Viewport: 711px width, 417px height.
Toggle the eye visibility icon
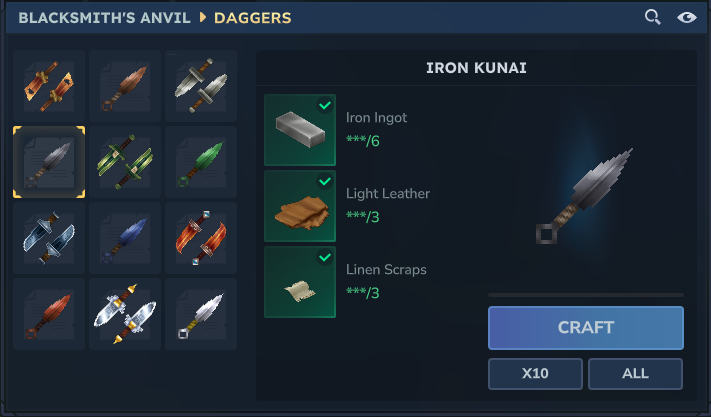(x=687, y=17)
